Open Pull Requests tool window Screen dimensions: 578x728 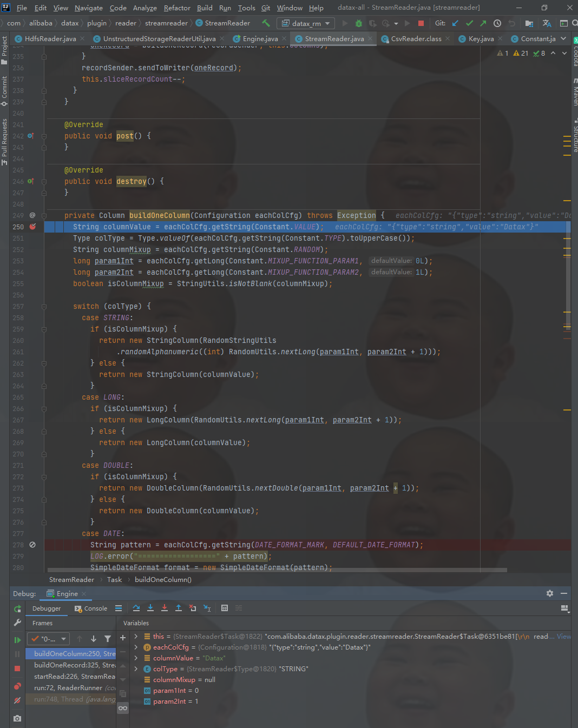pos(5,142)
